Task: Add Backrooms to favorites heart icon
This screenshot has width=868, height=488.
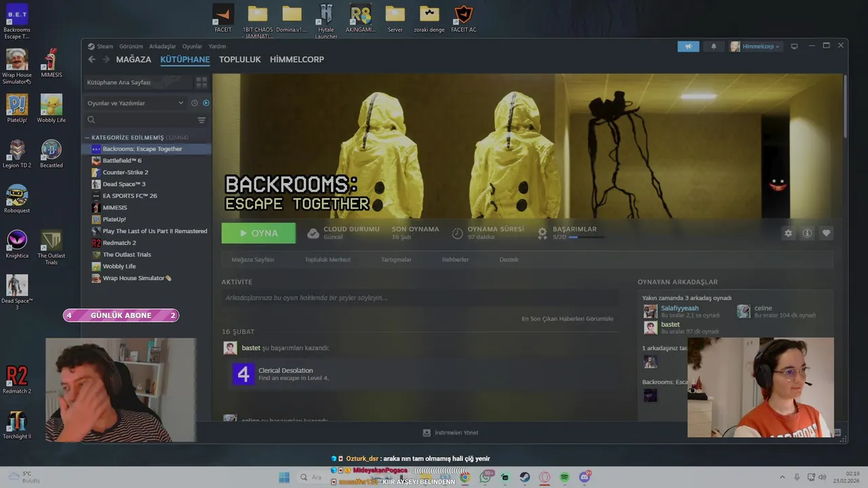Action: [x=826, y=233]
